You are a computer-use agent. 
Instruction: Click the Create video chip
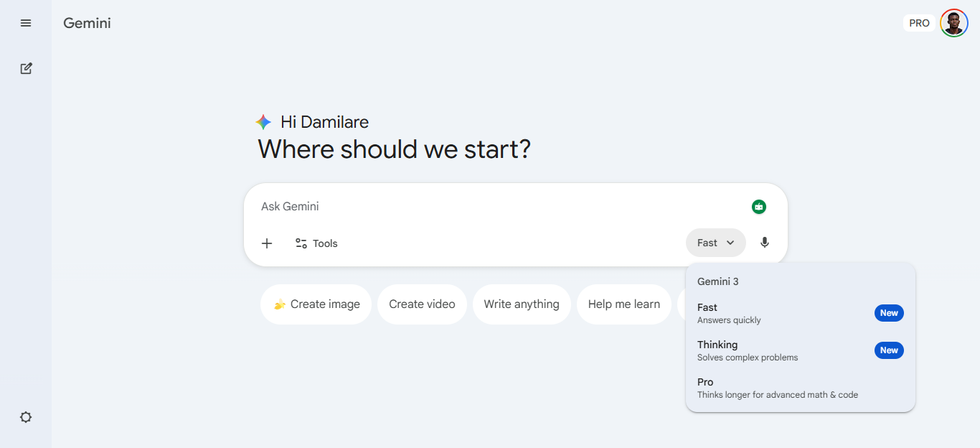point(422,304)
